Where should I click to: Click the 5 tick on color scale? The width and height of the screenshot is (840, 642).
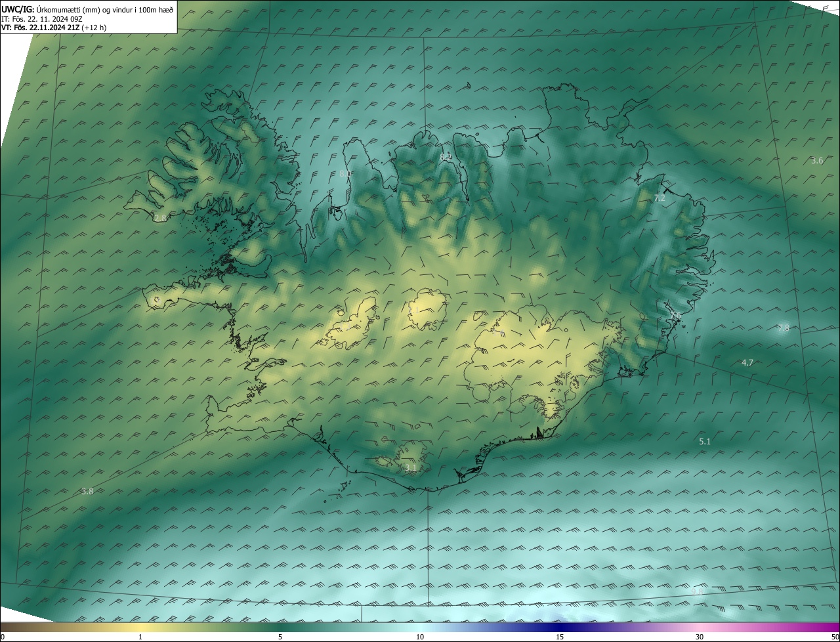pos(280,637)
